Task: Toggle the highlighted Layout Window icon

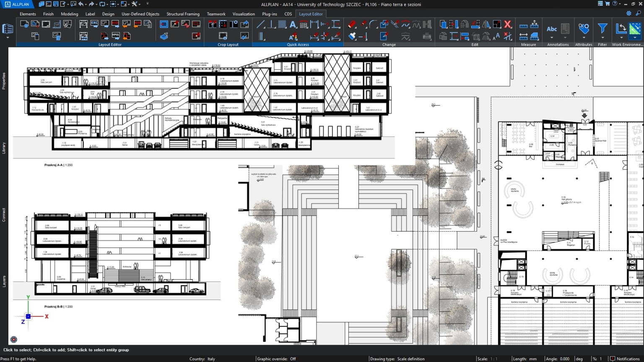Action: 164,24
